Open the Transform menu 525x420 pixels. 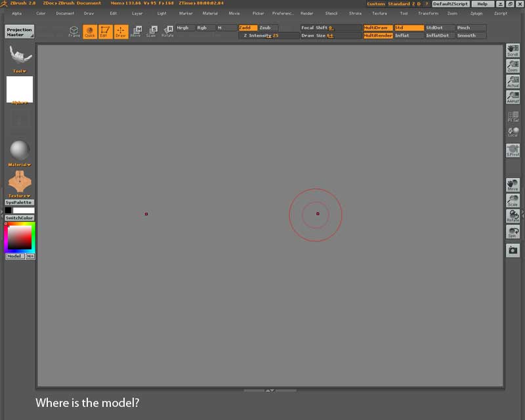[428, 13]
